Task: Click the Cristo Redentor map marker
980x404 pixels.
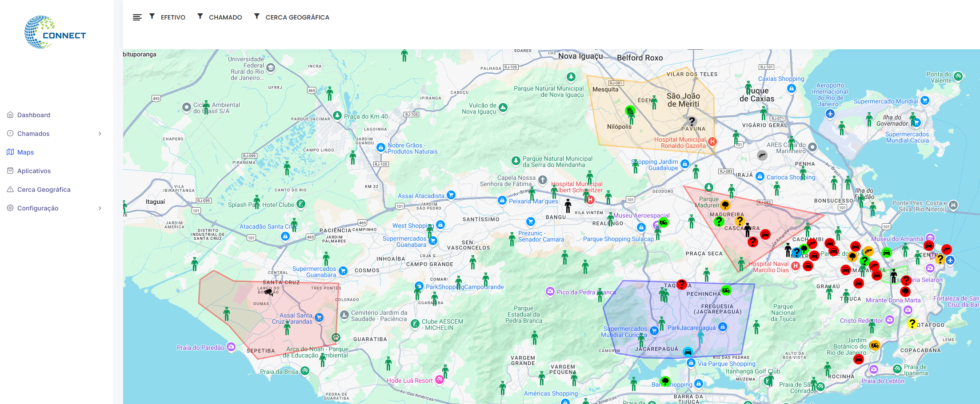Action: [889, 320]
